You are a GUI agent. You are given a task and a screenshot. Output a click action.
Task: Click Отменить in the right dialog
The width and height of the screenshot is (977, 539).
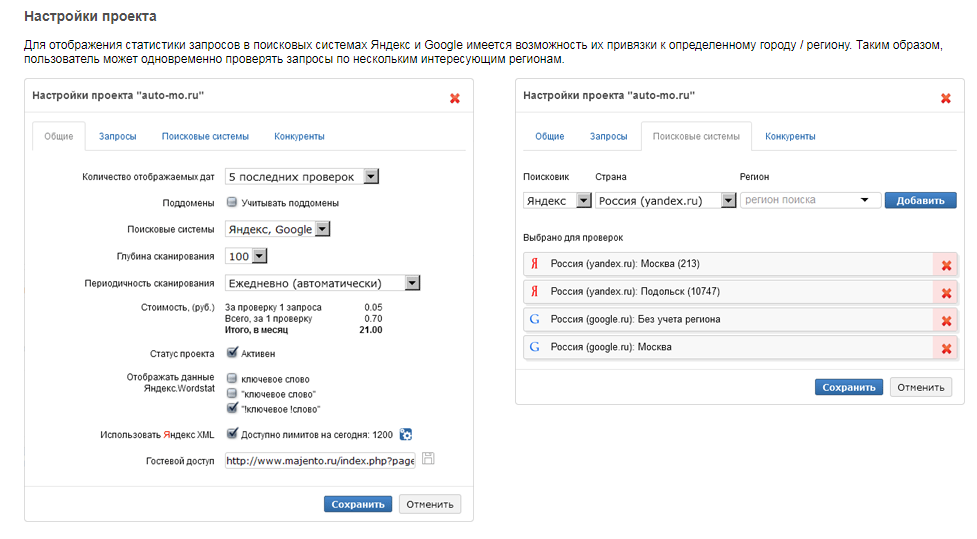pyautogui.click(x=921, y=387)
